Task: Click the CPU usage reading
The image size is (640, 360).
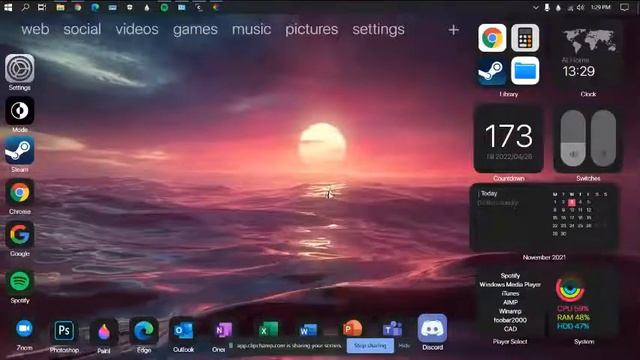Action: [x=573, y=309]
